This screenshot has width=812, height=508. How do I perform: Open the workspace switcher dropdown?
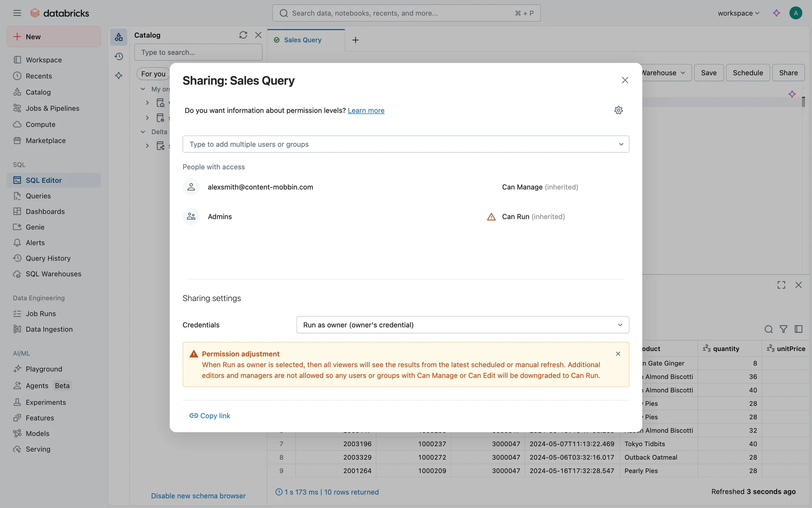(x=738, y=13)
